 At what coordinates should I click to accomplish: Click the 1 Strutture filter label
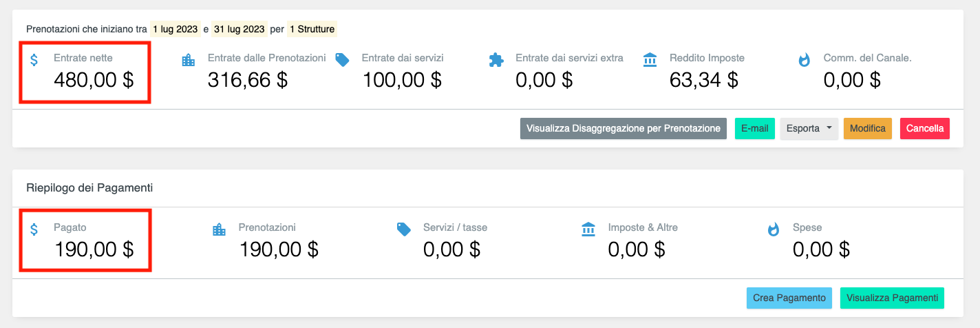point(312,29)
